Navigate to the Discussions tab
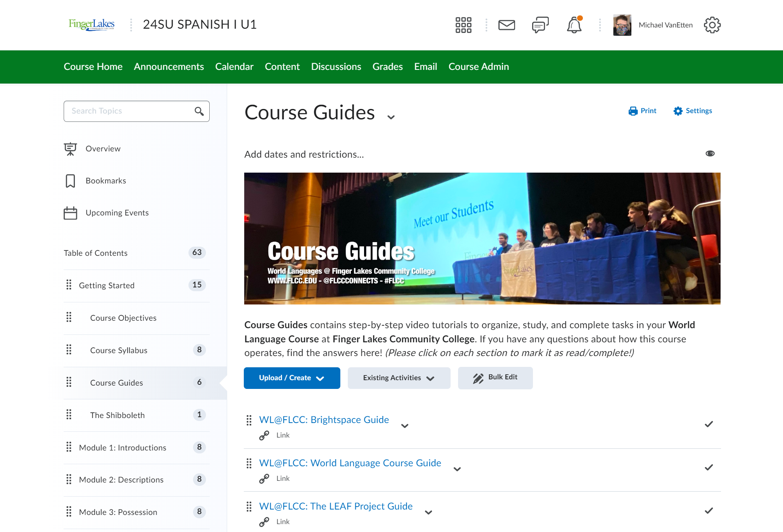This screenshot has width=783, height=532. coord(336,67)
